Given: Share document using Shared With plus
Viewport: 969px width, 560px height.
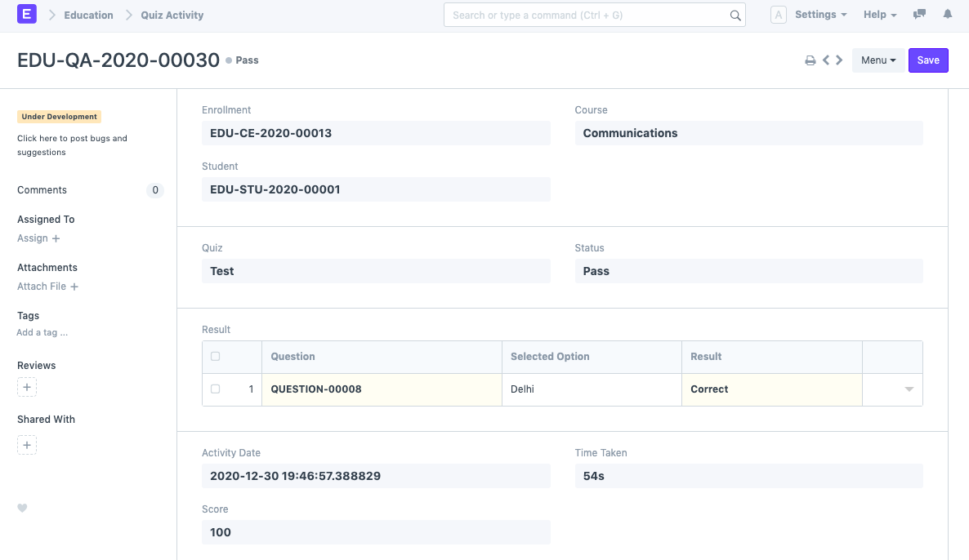Looking at the screenshot, I should (x=27, y=445).
